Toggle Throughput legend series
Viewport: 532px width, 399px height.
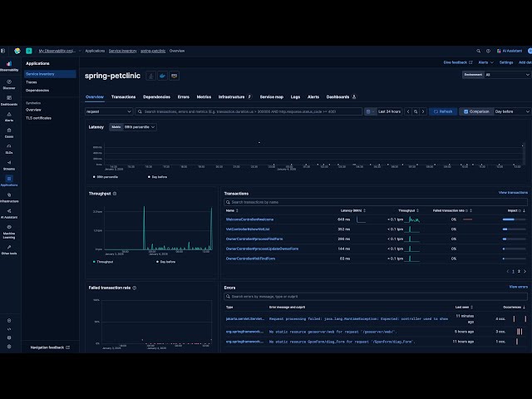pos(103,262)
